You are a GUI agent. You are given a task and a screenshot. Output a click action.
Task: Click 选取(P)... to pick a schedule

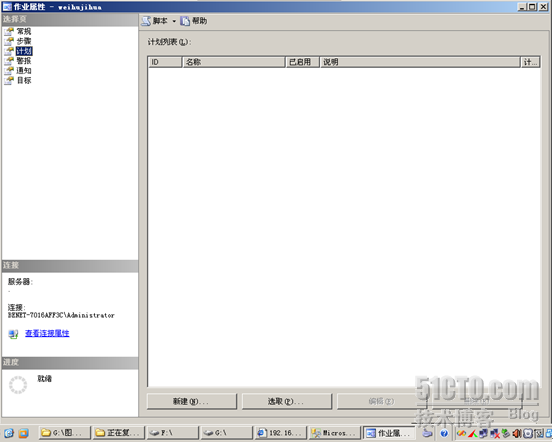point(287,401)
